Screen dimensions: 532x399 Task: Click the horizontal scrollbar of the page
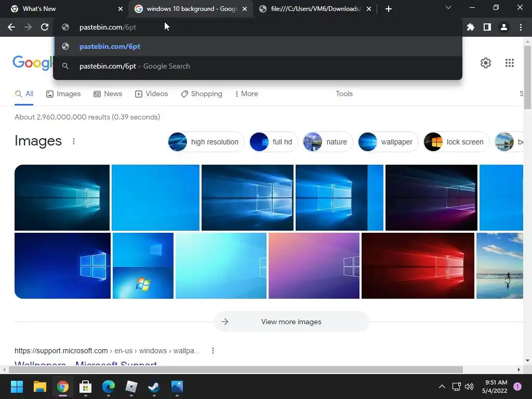tap(236, 369)
